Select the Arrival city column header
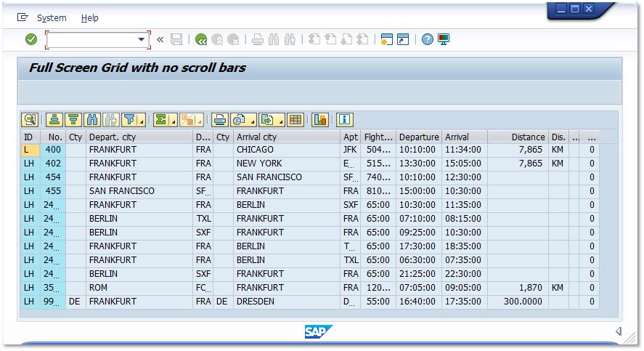The height and width of the screenshot is (351, 644). coord(287,137)
